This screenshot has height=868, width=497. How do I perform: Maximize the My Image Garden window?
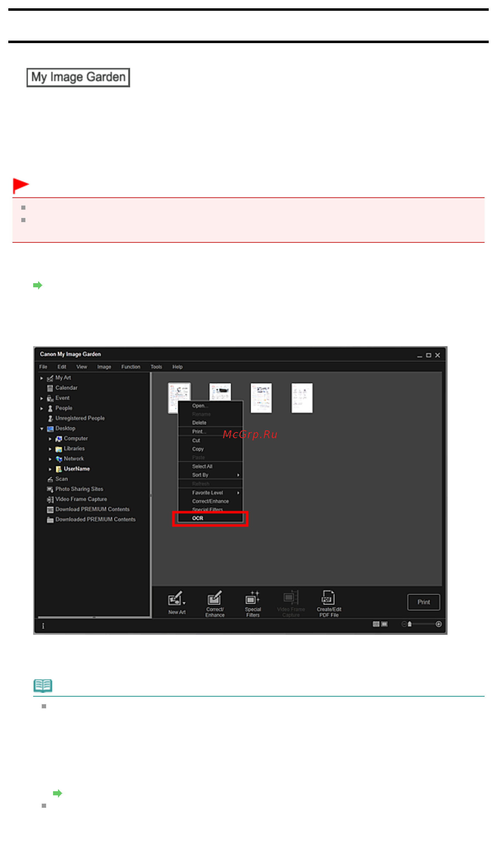pyautogui.click(x=428, y=355)
